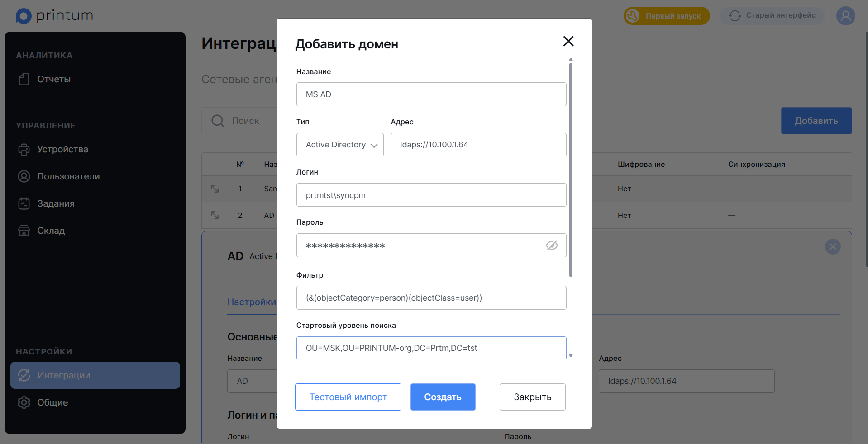The width and height of the screenshot is (868, 444).
Task: Click the Тестовый импорт button
Action: 348,397
